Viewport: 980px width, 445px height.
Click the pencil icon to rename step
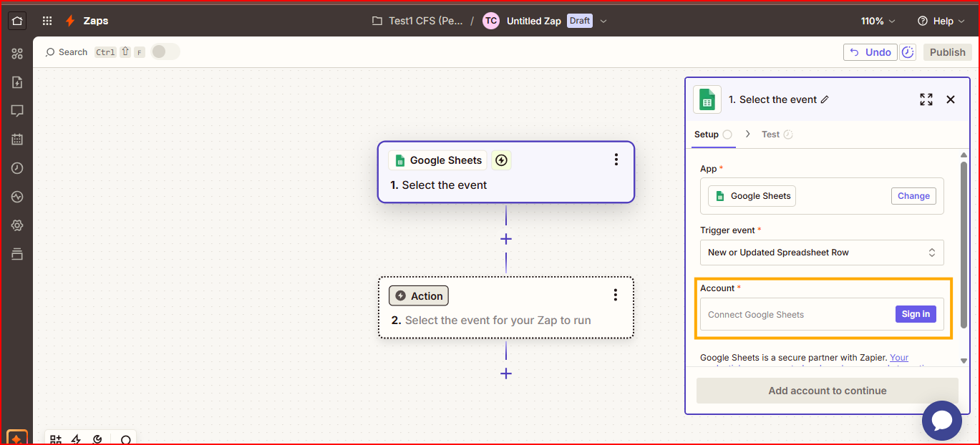click(825, 99)
